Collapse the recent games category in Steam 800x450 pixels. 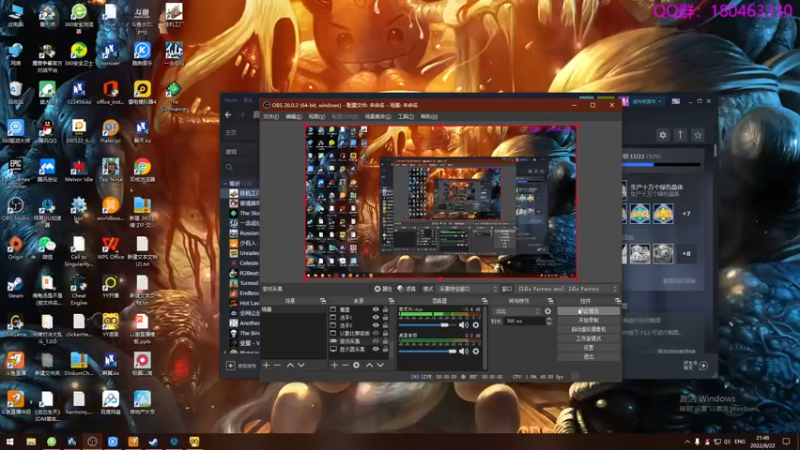coord(226,183)
